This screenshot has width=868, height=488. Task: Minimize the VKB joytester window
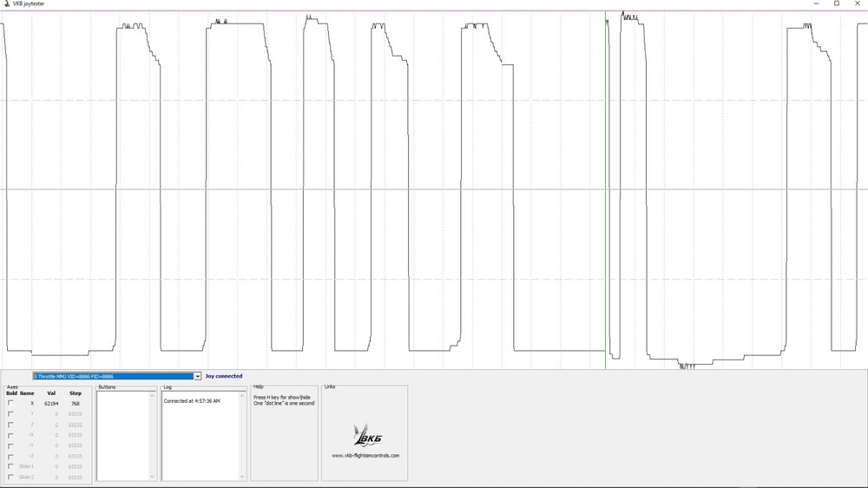(817, 3)
